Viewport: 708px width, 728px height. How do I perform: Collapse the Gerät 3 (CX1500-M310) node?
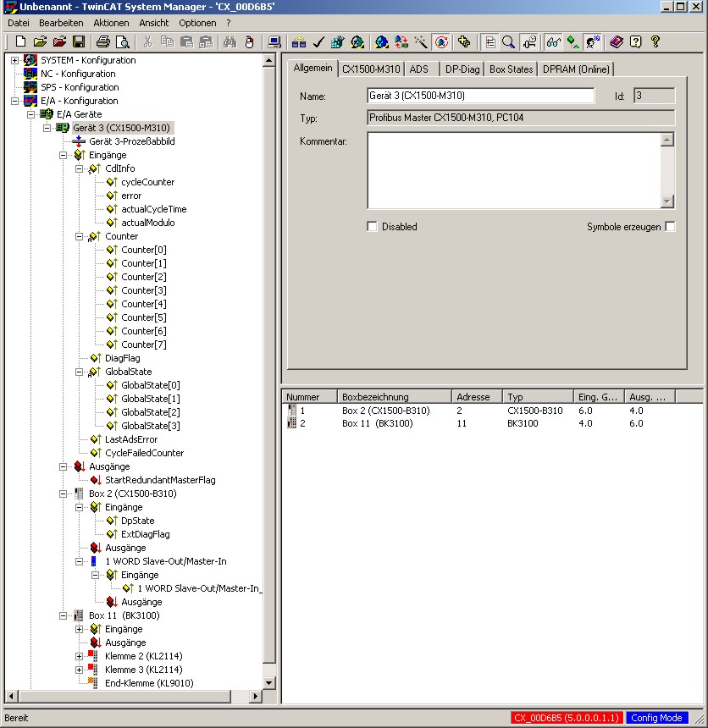[47, 128]
